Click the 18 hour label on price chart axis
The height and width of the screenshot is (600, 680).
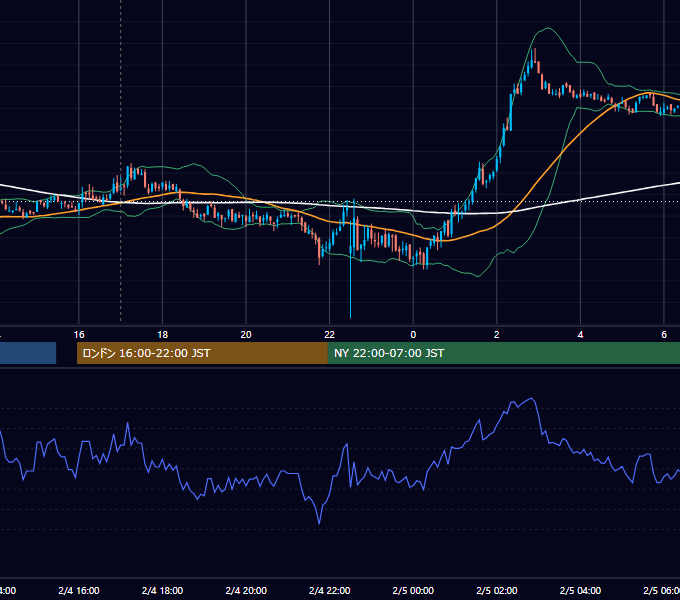[163, 335]
